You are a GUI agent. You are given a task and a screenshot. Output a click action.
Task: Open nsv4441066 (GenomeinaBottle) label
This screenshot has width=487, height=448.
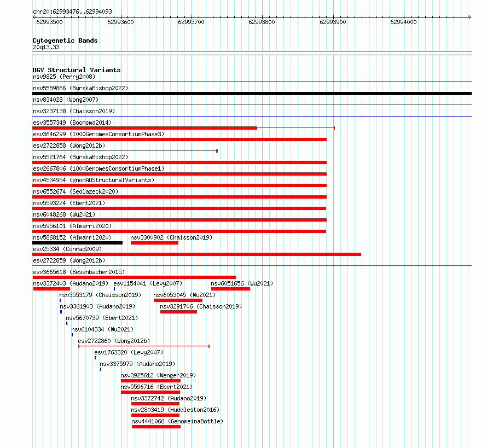pyautogui.click(x=177, y=421)
